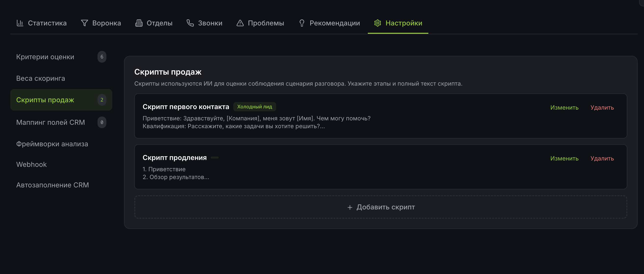Click the lightbulb icon beside Рекомендации
The width and height of the screenshot is (644, 274).
pyautogui.click(x=301, y=23)
